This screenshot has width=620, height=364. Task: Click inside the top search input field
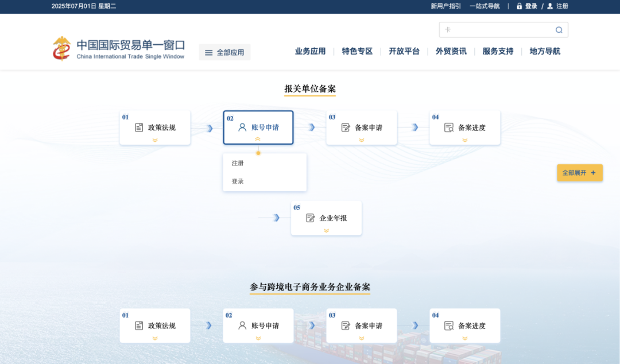pyautogui.click(x=499, y=29)
